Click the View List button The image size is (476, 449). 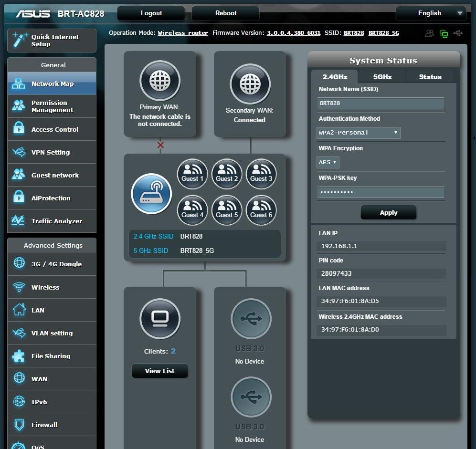click(x=159, y=371)
